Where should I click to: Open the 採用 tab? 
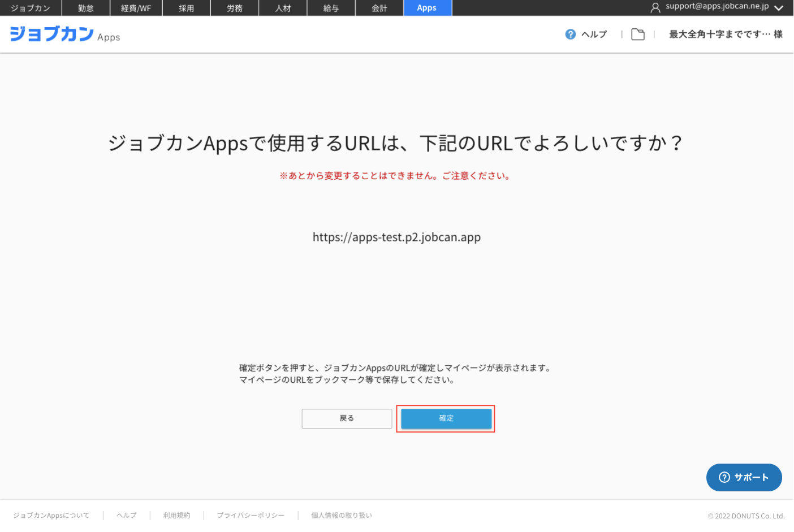coord(186,8)
